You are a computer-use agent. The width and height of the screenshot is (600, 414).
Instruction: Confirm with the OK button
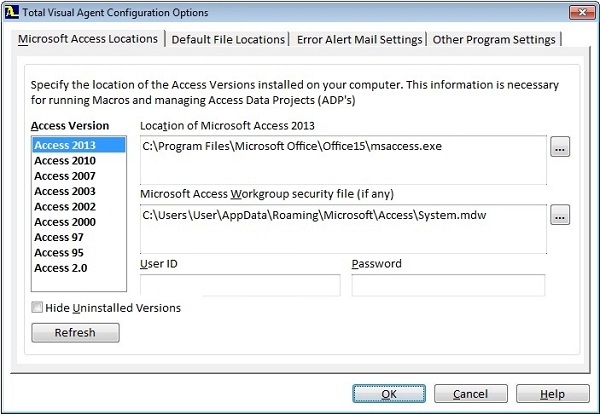(x=389, y=394)
